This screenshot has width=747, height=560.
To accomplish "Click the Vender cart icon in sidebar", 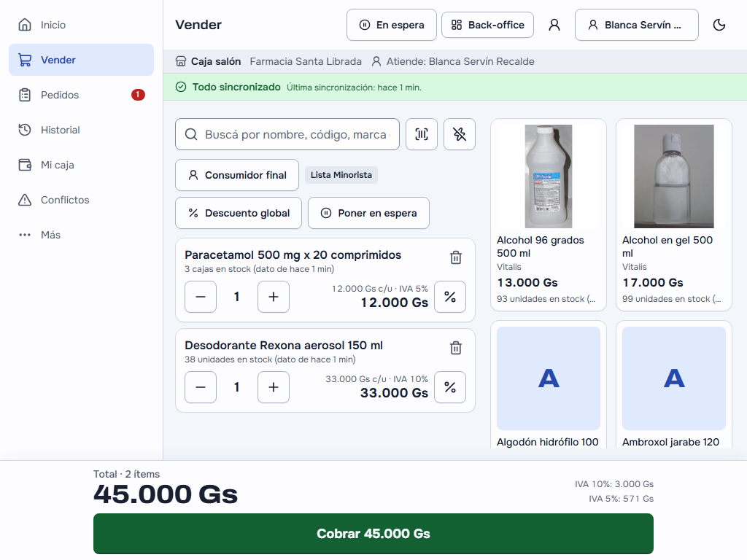I will click(x=25, y=60).
